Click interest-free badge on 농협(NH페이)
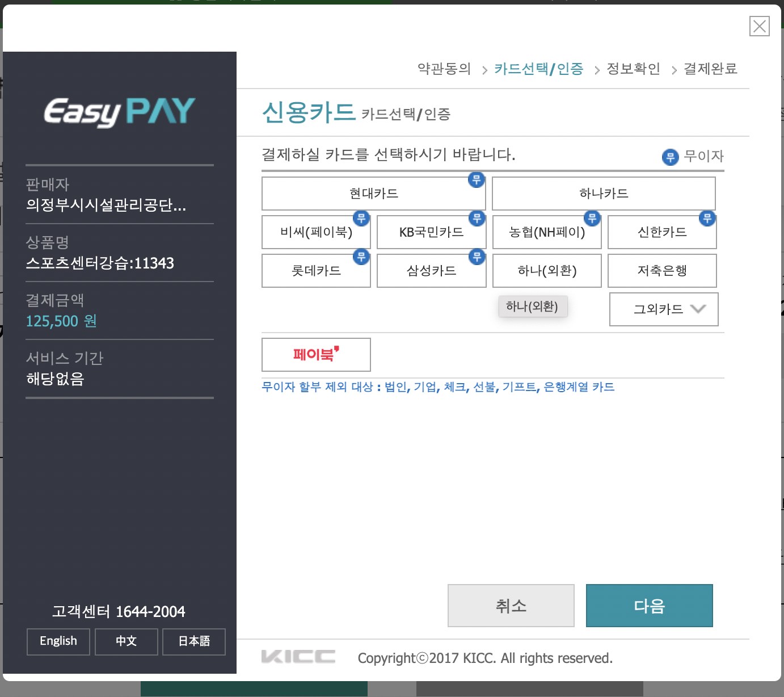784x697 pixels. coord(592,218)
